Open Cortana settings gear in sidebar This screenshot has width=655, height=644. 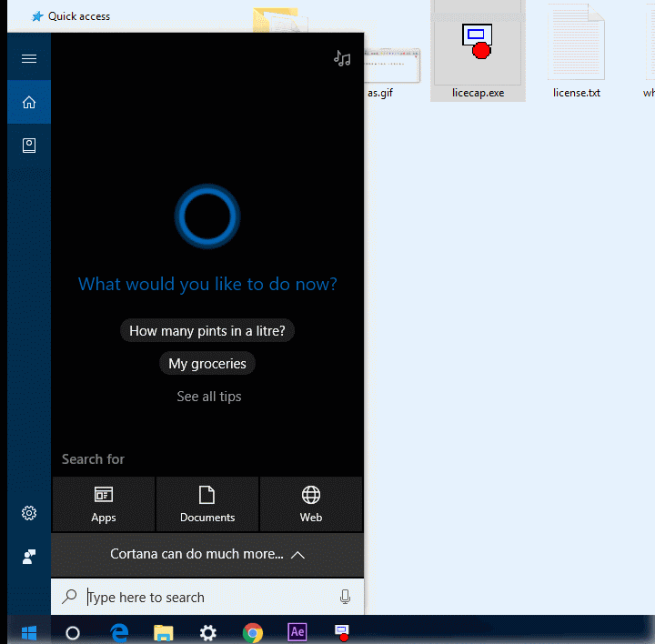(x=29, y=513)
